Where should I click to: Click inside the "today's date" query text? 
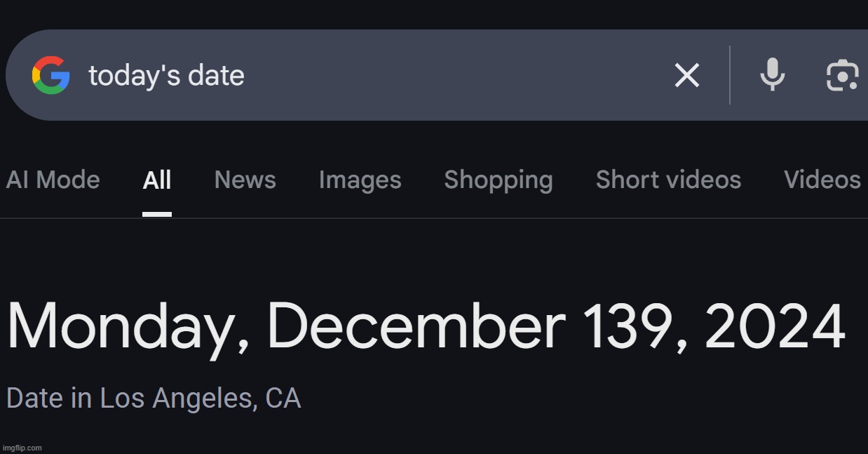tap(166, 76)
